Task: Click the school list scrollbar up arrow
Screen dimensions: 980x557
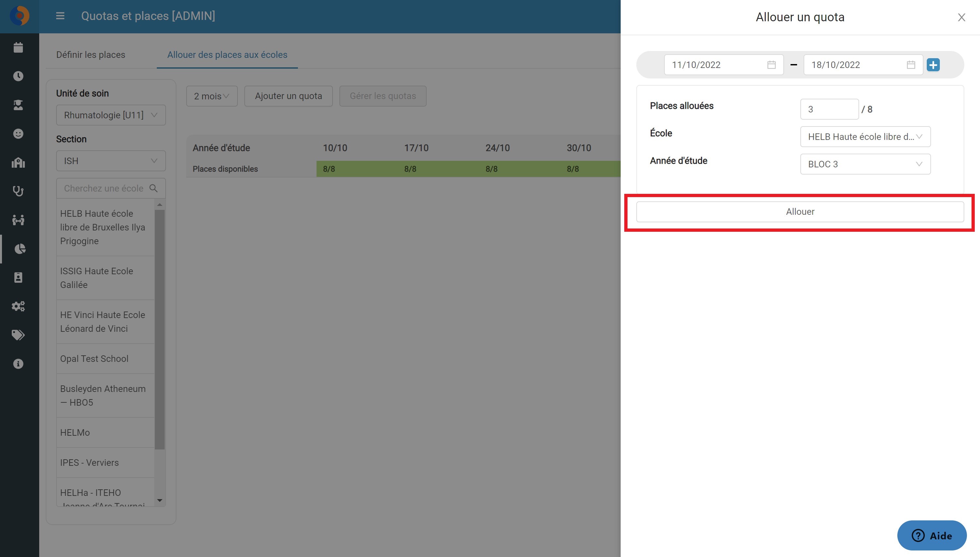Action: point(160,205)
